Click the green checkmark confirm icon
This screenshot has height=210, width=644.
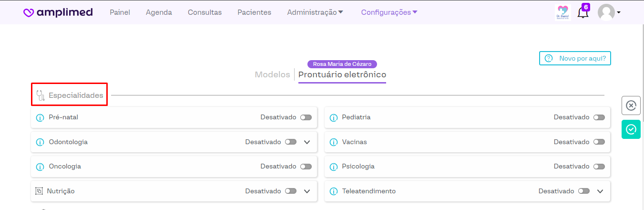(x=631, y=129)
